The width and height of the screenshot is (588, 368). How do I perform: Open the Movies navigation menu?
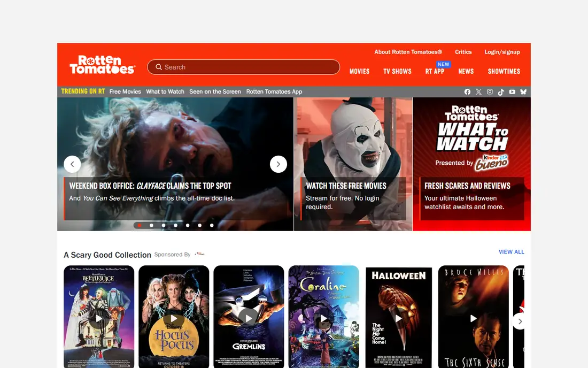(359, 71)
